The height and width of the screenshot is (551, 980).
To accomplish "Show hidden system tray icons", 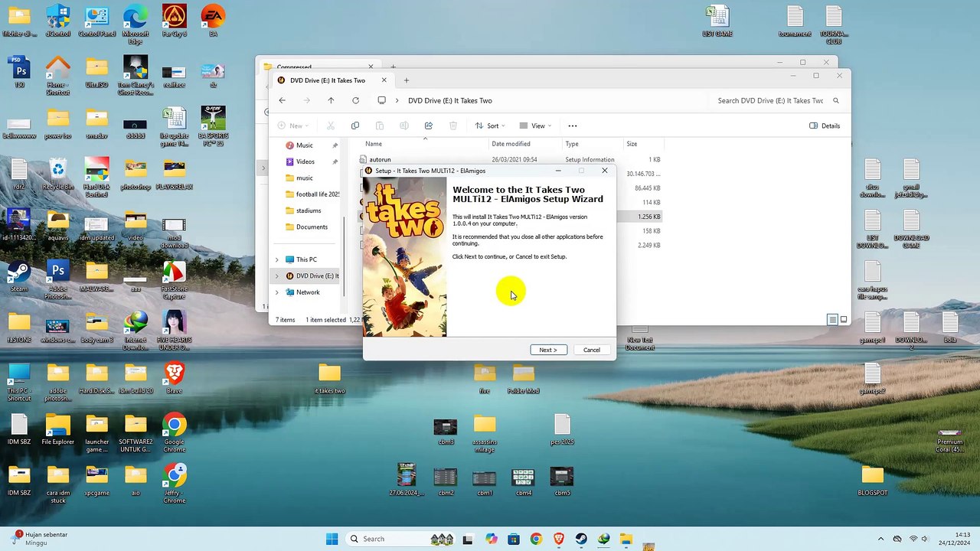I will tap(880, 539).
